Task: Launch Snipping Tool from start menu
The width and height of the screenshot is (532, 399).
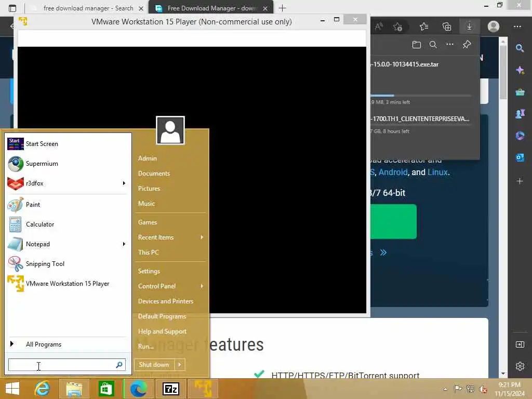Action: (67, 263)
